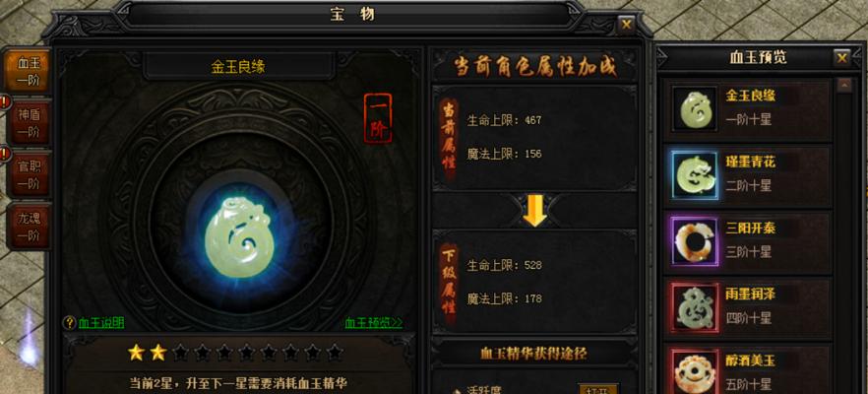Select the 雨墨润泽 jade icon
This screenshot has height=394, width=868.
coord(694,307)
